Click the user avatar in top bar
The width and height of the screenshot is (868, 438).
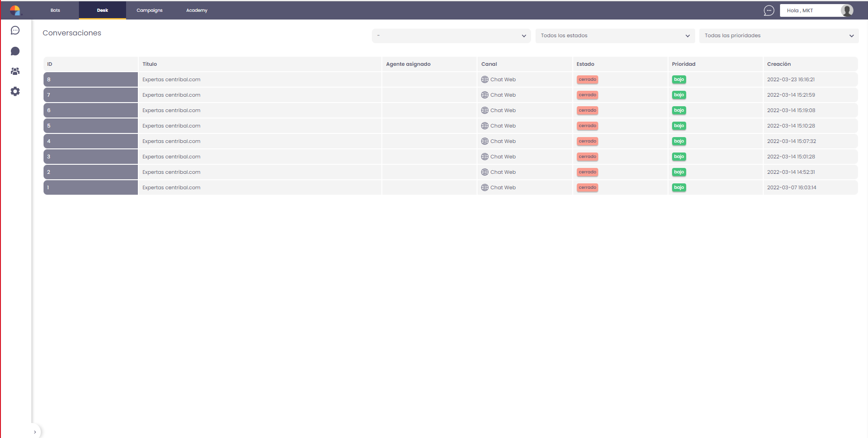pos(847,10)
